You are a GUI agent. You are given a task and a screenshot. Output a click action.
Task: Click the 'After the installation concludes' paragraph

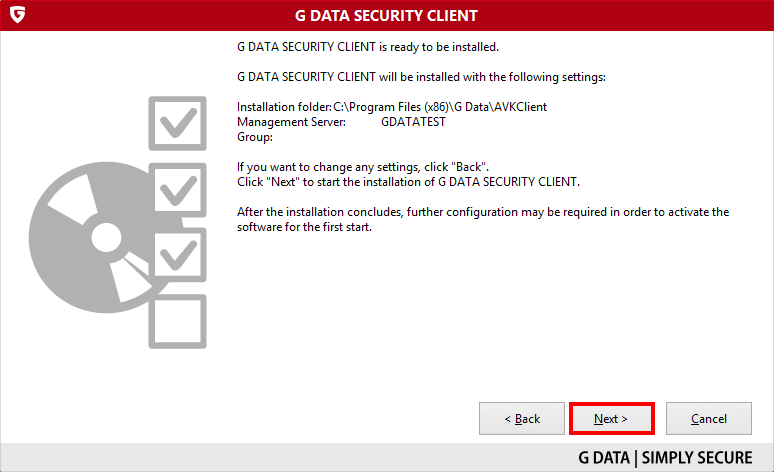pyautogui.click(x=483, y=219)
